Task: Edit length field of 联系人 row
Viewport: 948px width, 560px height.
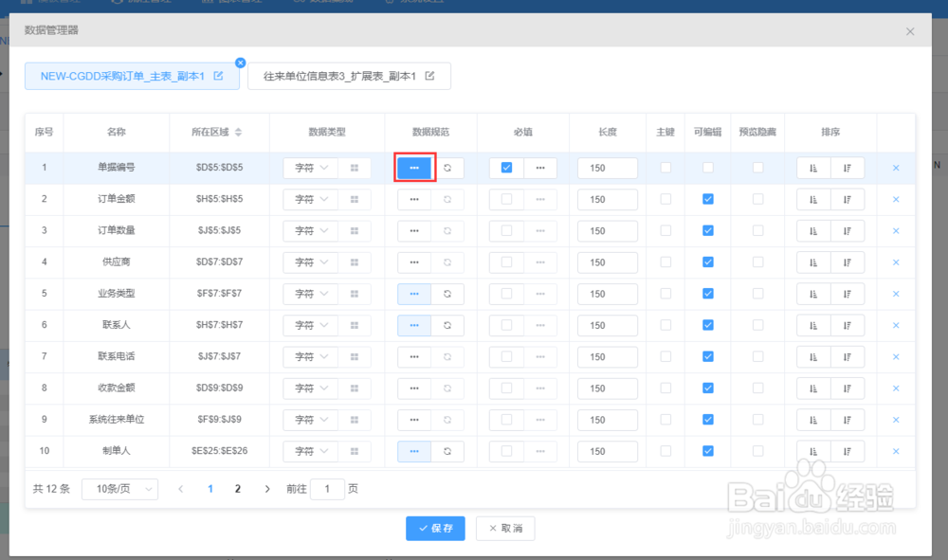Action: click(608, 325)
